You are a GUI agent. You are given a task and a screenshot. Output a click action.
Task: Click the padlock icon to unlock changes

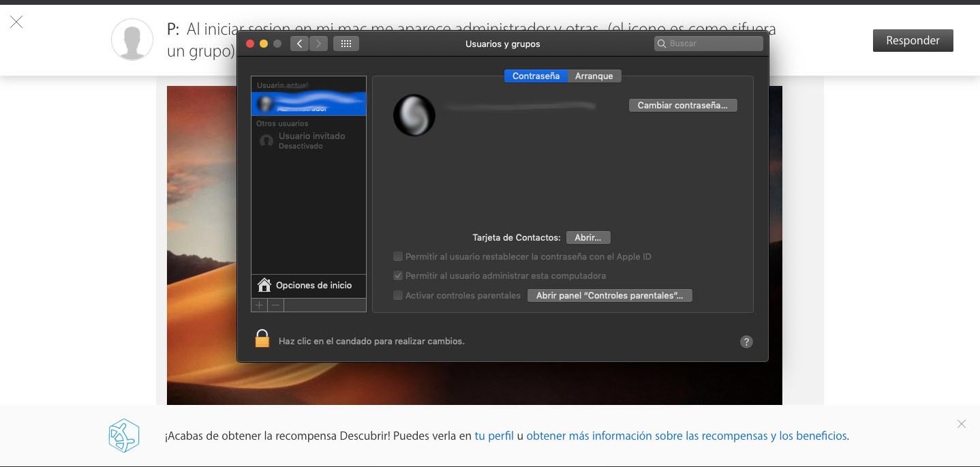pyautogui.click(x=262, y=339)
